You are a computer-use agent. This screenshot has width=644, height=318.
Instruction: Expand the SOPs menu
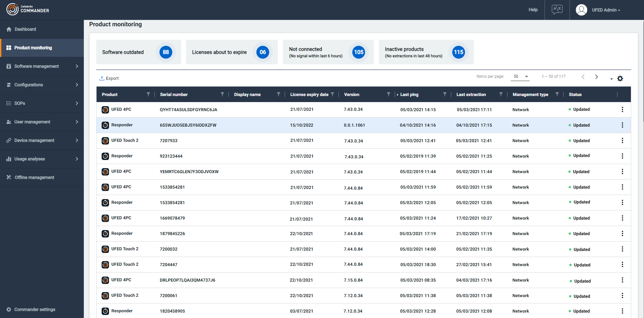point(42,103)
